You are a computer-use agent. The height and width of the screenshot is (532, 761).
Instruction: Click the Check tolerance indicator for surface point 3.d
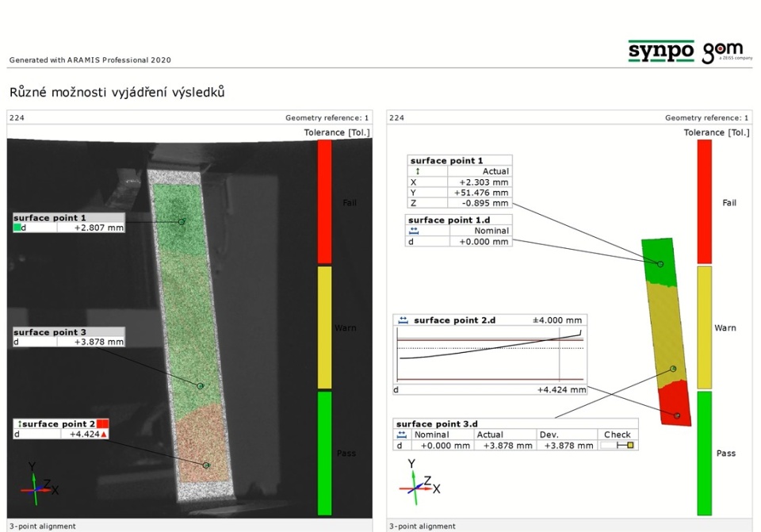[618, 446]
